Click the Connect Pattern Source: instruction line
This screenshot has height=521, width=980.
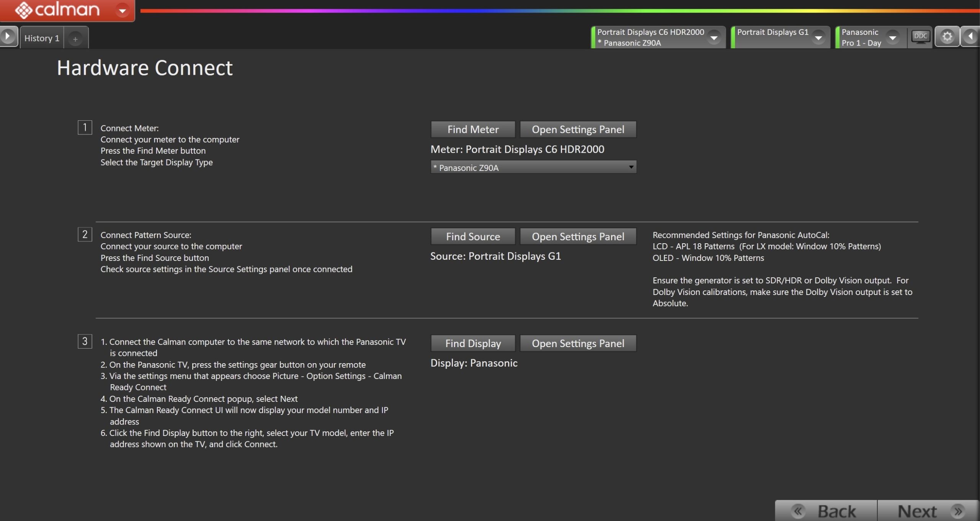146,235
